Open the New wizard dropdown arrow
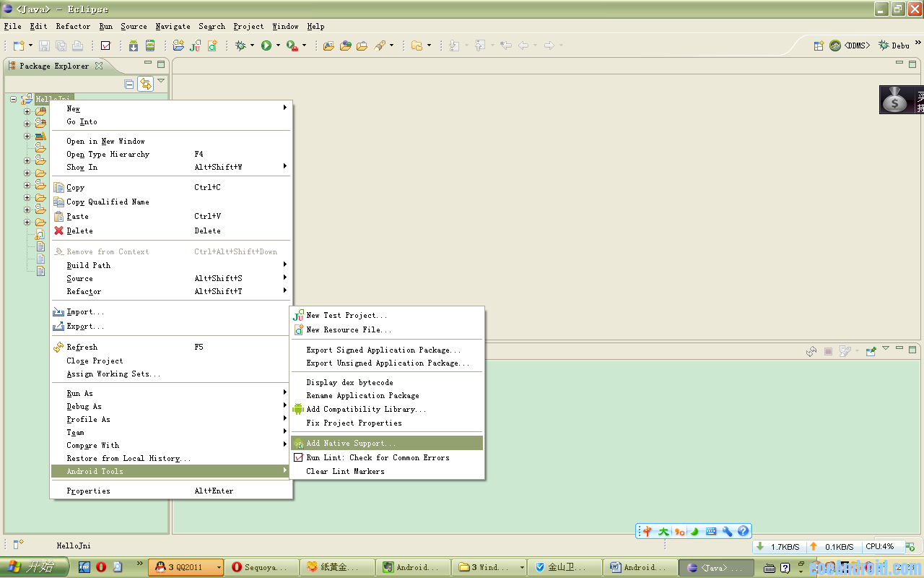 (30, 46)
